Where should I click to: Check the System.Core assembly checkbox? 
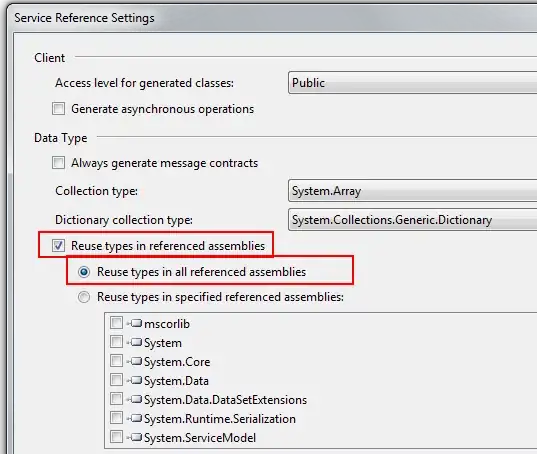pyautogui.click(x=116, y=361)
